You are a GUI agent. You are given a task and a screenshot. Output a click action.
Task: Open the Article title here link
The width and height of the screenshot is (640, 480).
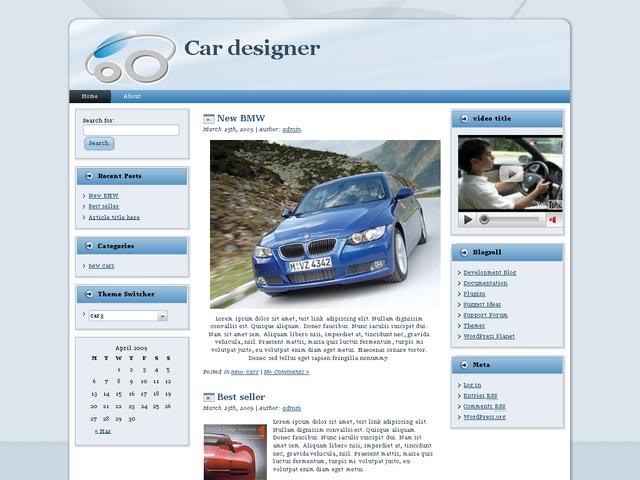tap(114, 218)
